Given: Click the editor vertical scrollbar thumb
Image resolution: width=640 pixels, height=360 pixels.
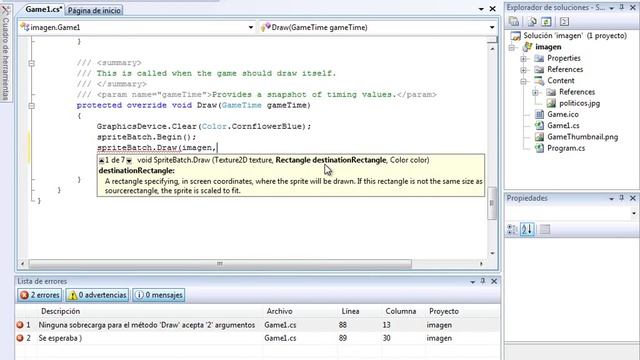Looking at the screenshot, I should (492, 203).
